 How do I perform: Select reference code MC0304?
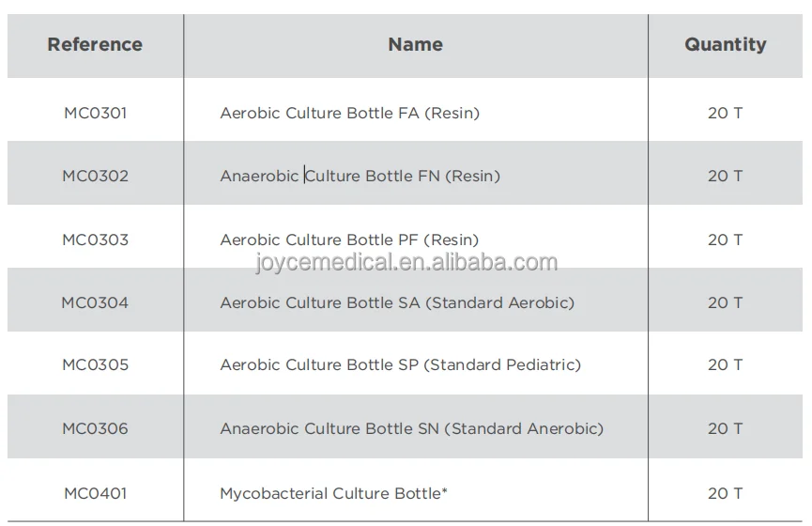[x=95, y=302]
